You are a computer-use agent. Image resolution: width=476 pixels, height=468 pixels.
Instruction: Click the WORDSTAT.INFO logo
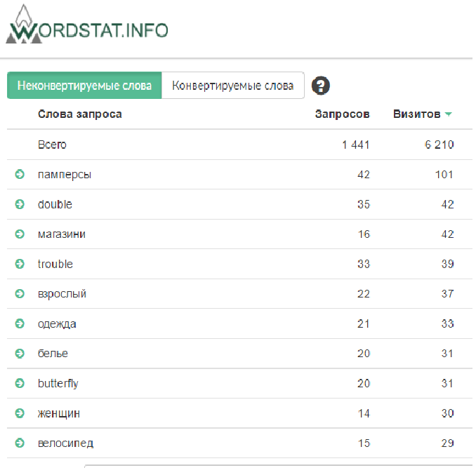pos(87,25)
